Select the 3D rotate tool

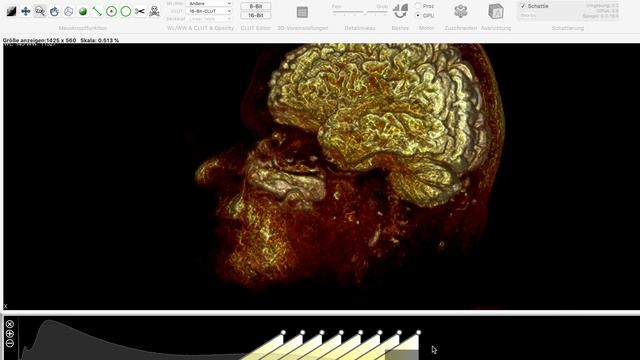pyautogui.click(x=54, y=11)
